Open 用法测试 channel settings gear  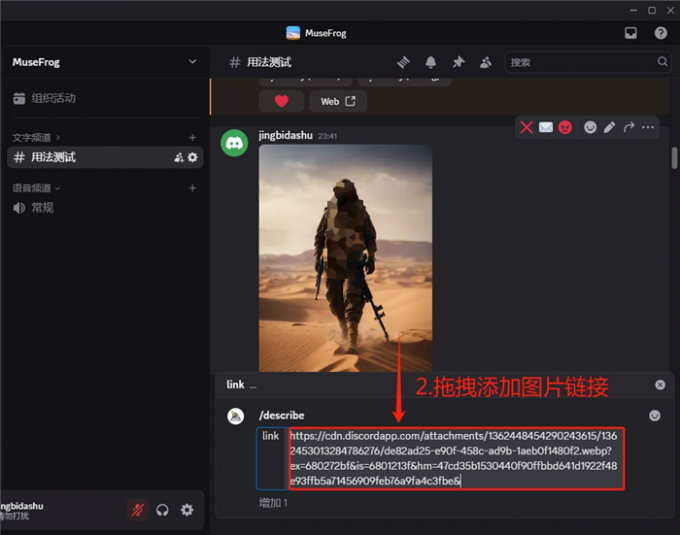point(193,157)
